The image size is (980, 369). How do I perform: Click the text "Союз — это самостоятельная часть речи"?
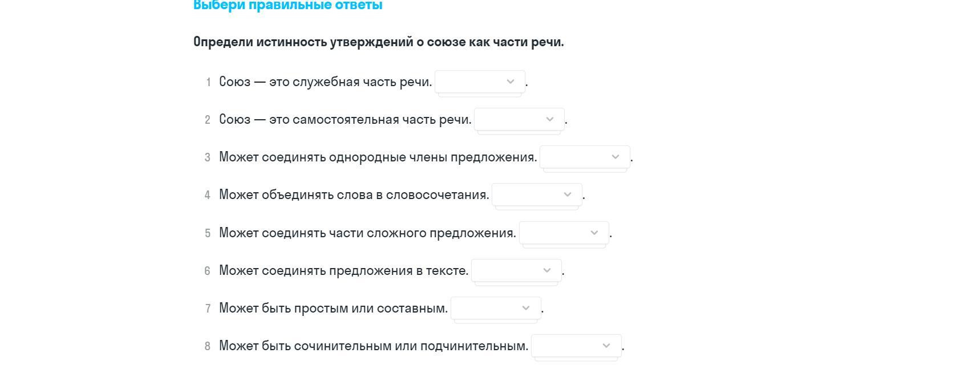click(x=345, y=120)
